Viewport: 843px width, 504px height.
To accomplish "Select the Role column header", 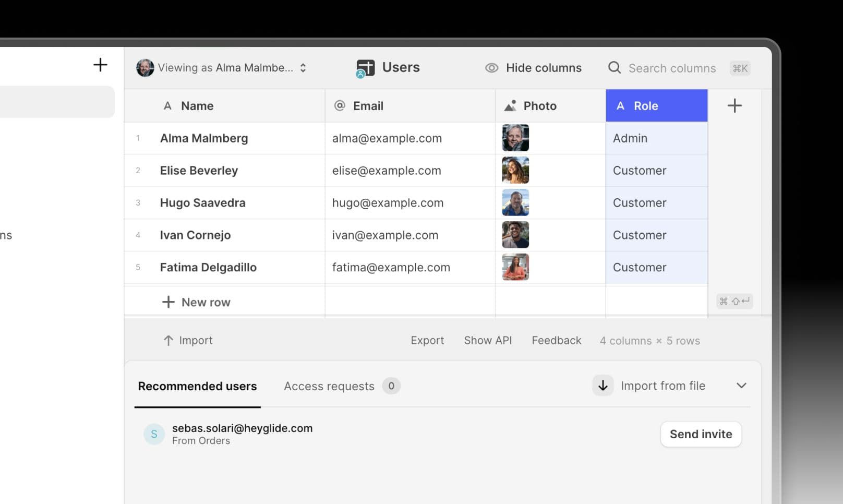I will click(x=657, y=106).
